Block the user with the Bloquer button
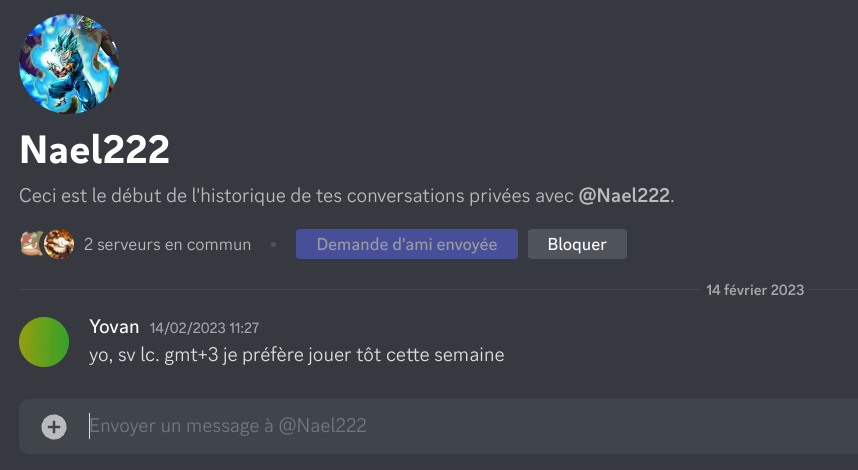Viewport: 858px width, 470px height. coord(577,244)
